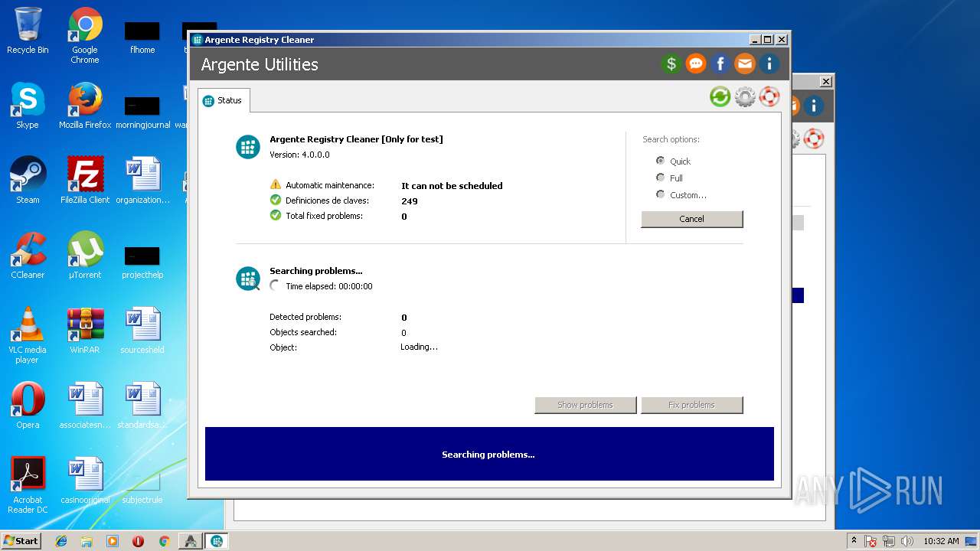Click the Time elapsed loading spinner
This screenshot has height=551, width=980.
tap(276, 285)
